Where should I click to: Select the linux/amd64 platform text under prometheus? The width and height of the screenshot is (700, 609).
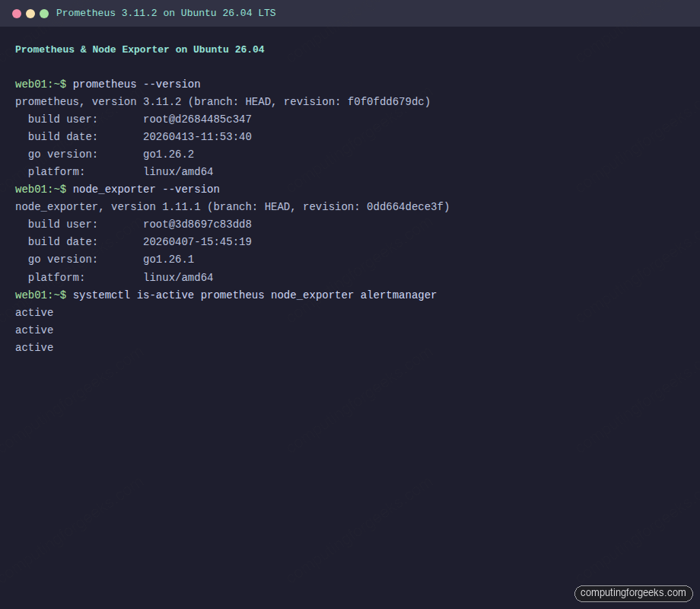179,171
